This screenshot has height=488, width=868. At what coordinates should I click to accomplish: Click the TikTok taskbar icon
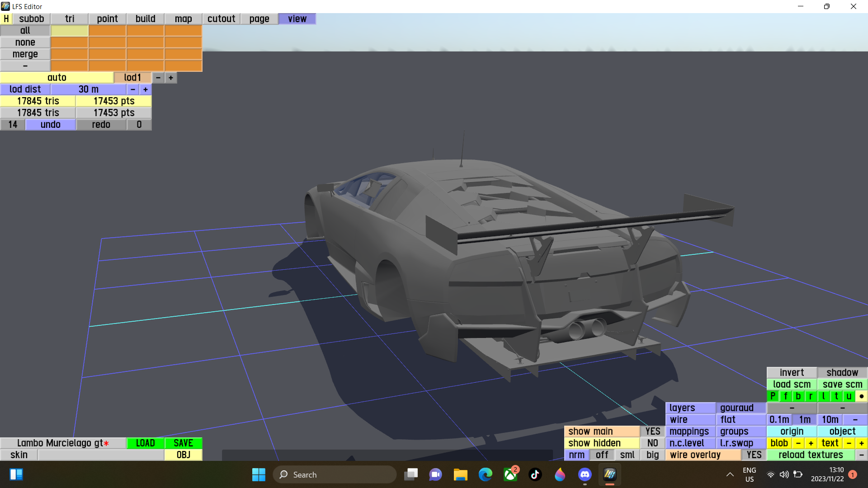pyautogui.click(x=535, y=474)
